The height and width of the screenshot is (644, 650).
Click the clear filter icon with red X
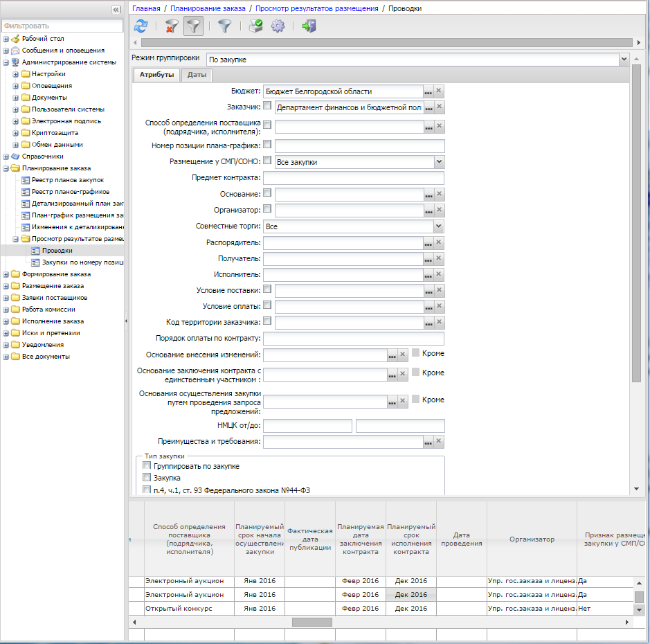[172, 26]
